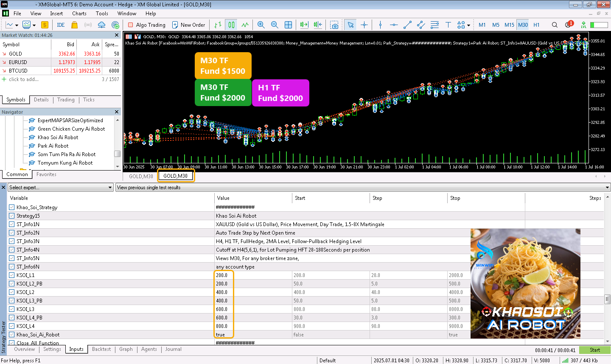Select the equidistant channel tool
This screenshot has height=364, width=611.
pyautogui.click(x=421, y=25)
